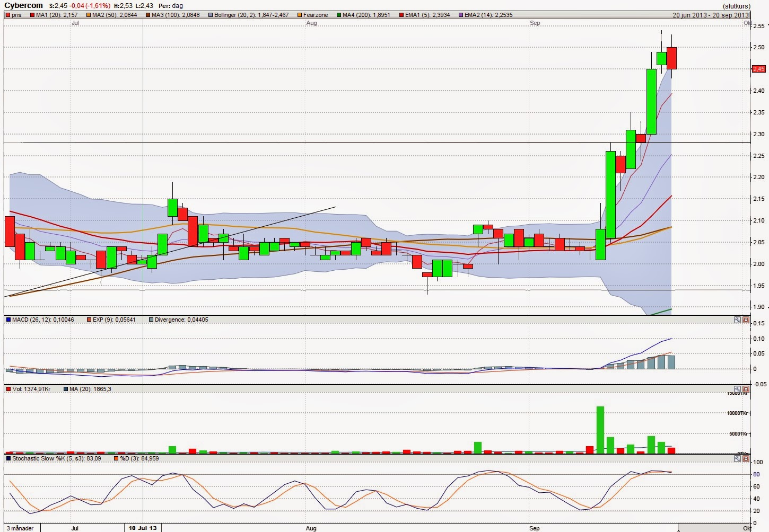769x532 pixels.
Task: Select the 'EXP (9): 0,05641' label
Action: point(114,320)
